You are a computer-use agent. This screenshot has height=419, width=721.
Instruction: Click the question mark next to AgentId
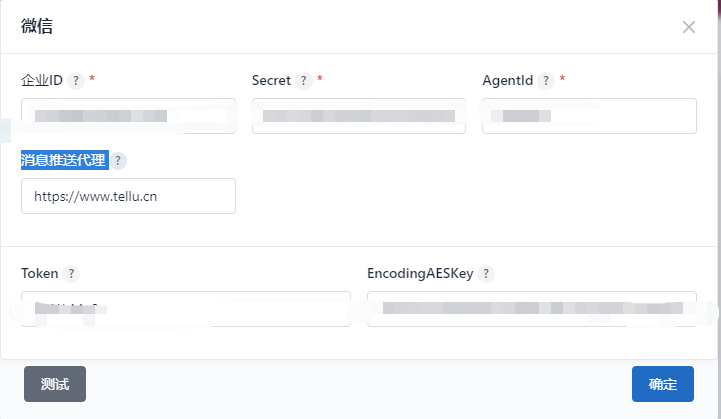click(546, 81)
